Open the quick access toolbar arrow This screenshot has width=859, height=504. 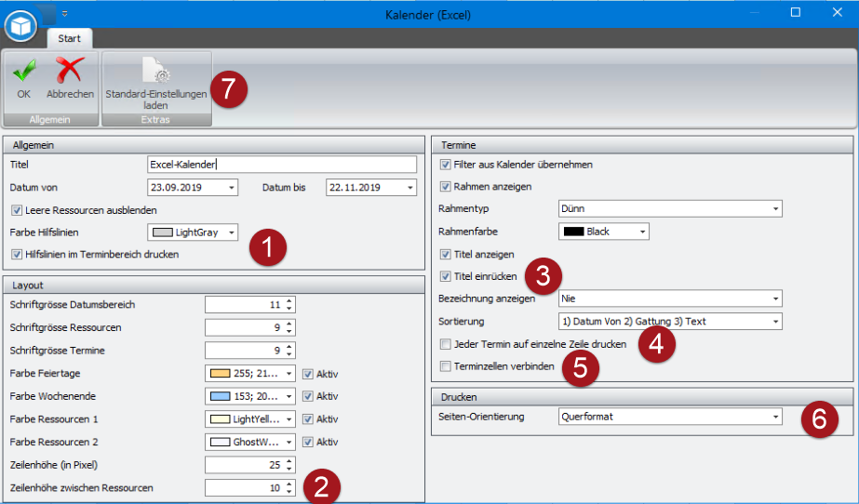(x=65, y=14)
